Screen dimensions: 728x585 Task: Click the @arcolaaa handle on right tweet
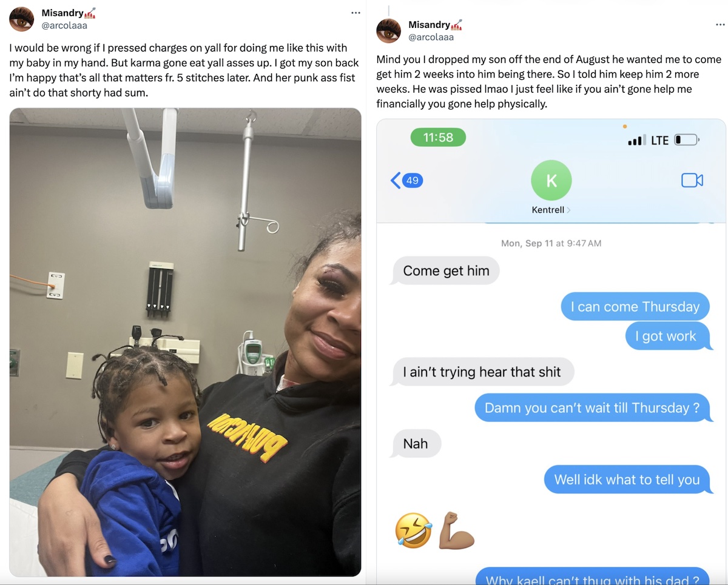(431, 37)
